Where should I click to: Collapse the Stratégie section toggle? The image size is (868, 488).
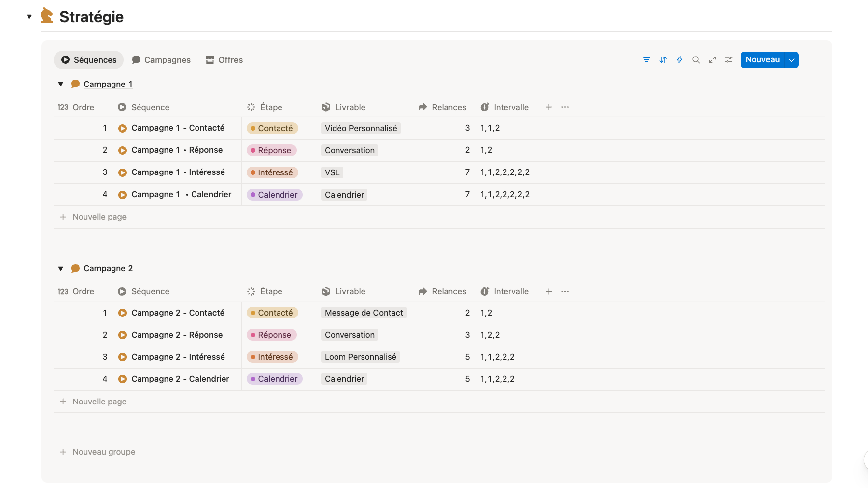point(29,17)
